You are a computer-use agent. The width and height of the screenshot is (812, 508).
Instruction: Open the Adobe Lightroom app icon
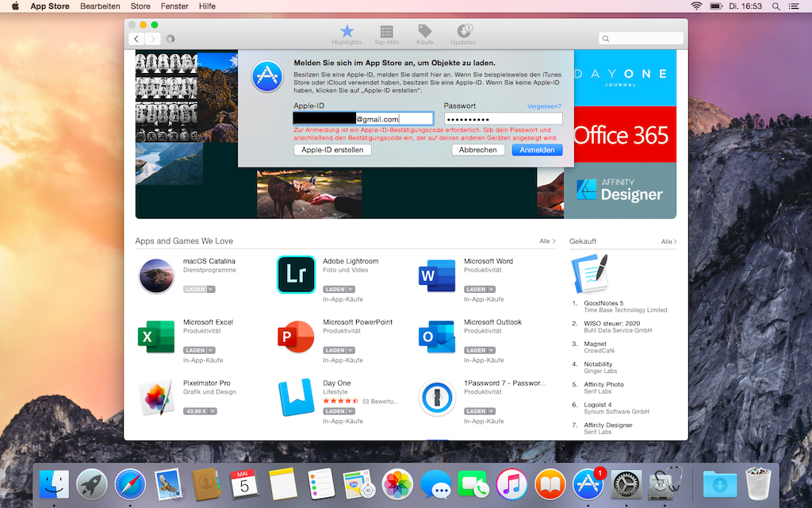pyautogui.click(x=296, y=275)
